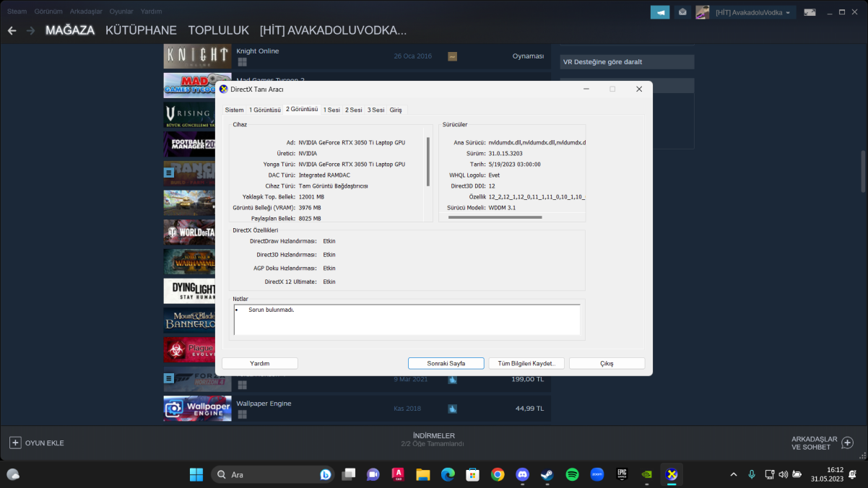Click the Çıkış button
Viewport: 868px width, 488px height.
point(607,363)
